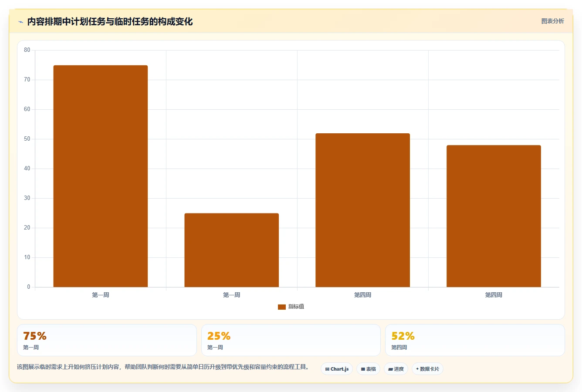Click the 进度 tag chip
Image resolution: width=582 pixels, height=392 pixels.
click(x=396, y=369)
